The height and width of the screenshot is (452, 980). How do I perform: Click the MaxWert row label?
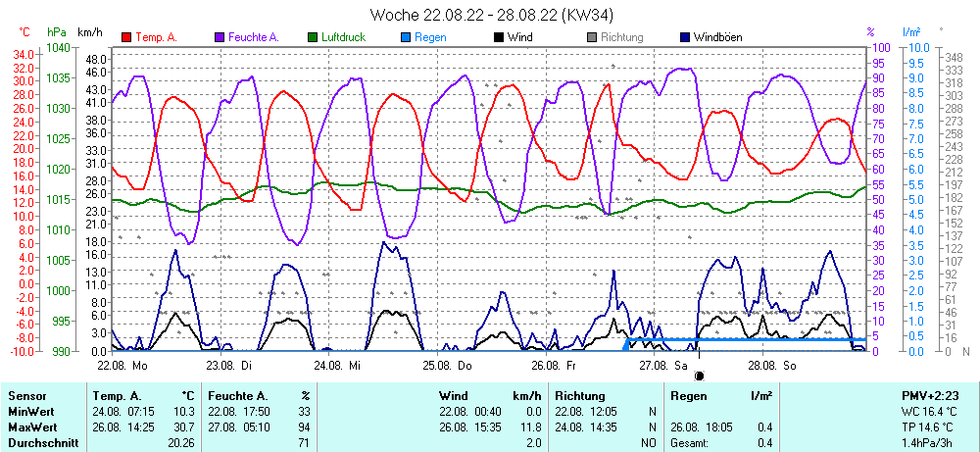(33, 427)
